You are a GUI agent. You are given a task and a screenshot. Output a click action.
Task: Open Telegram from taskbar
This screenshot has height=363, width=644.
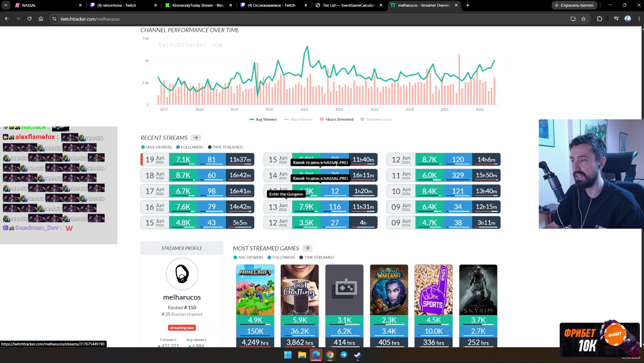tap(344, 355)
